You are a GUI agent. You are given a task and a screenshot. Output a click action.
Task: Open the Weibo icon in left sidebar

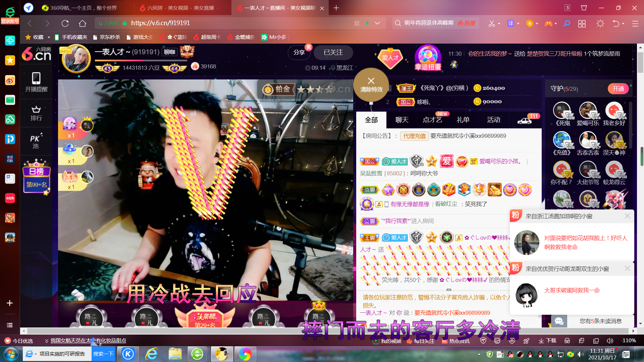10,80
